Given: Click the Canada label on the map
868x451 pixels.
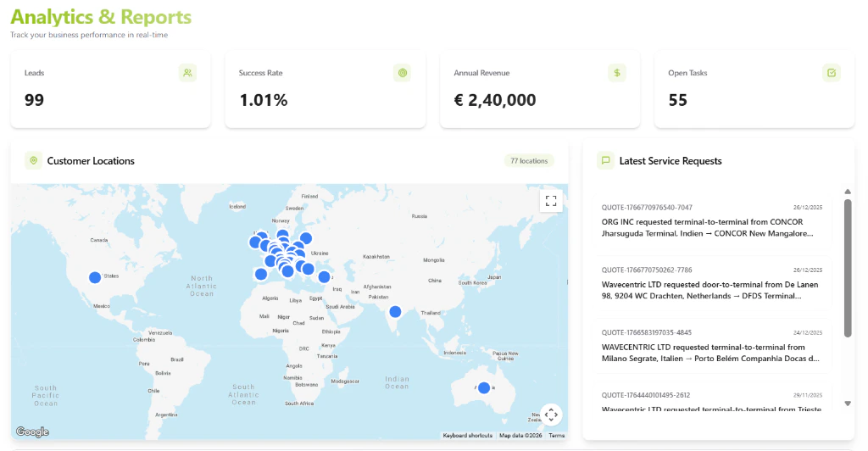Looking at the screenshot, I should click(x=99, y=240).
